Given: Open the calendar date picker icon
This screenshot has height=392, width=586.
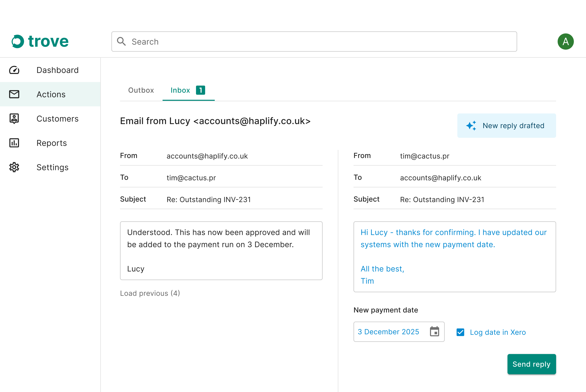Looking at the screenshot, I should 434,331.
